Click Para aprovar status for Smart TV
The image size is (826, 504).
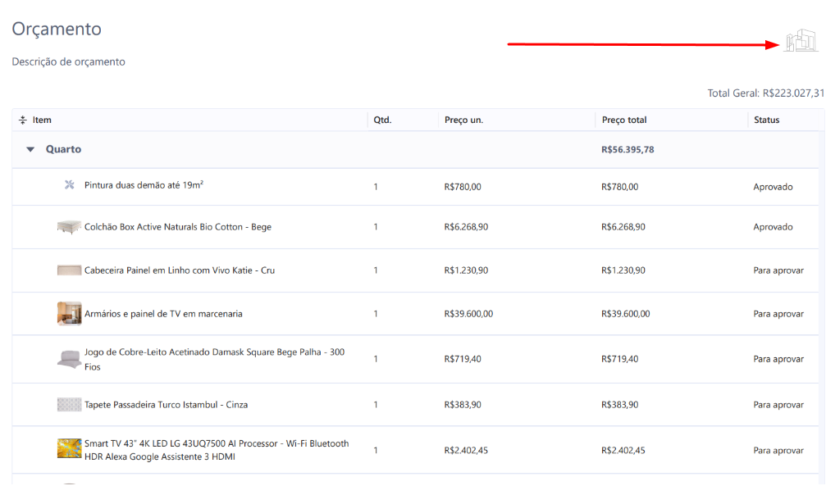tap(778, 451)
